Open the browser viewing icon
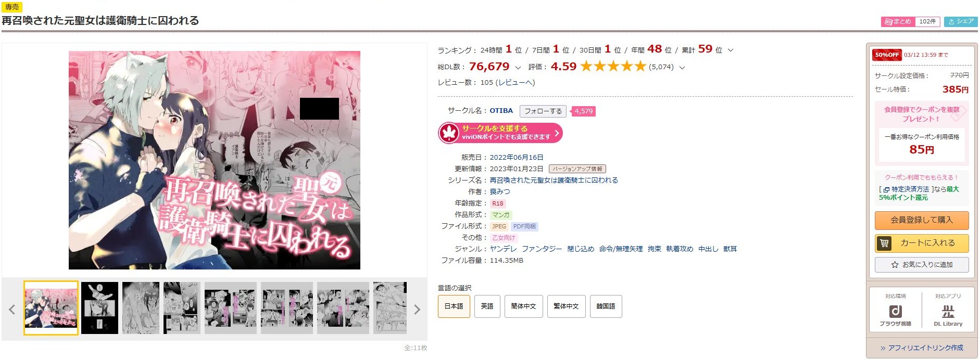The image size is (980, 360). click(895, 312)
